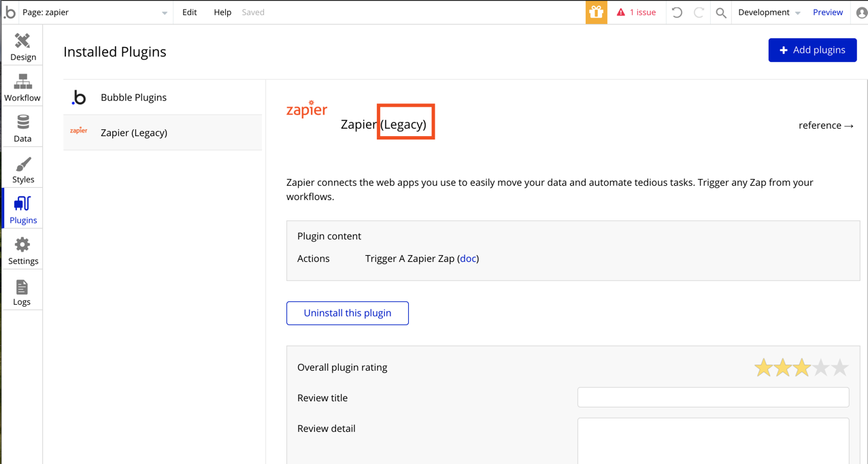
Task: Open the Help menu
Action: tap(222, 12)
